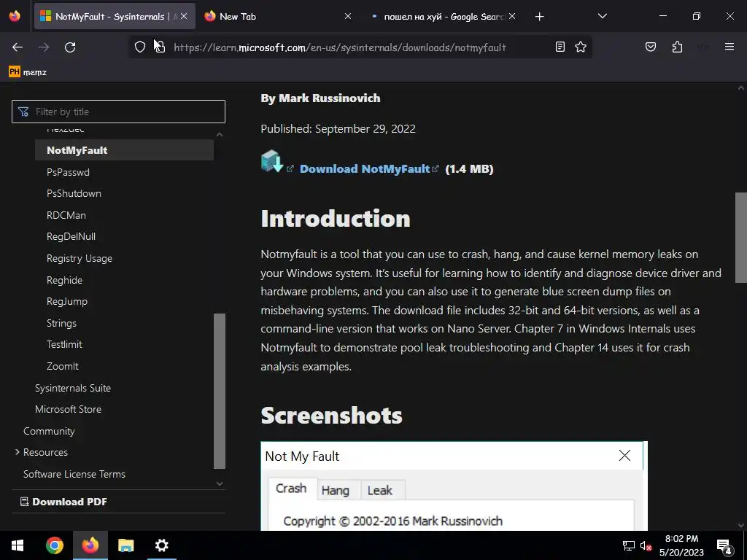Open Reghide in the sidebar
The image size is (747, 560).
coord(64,280)
